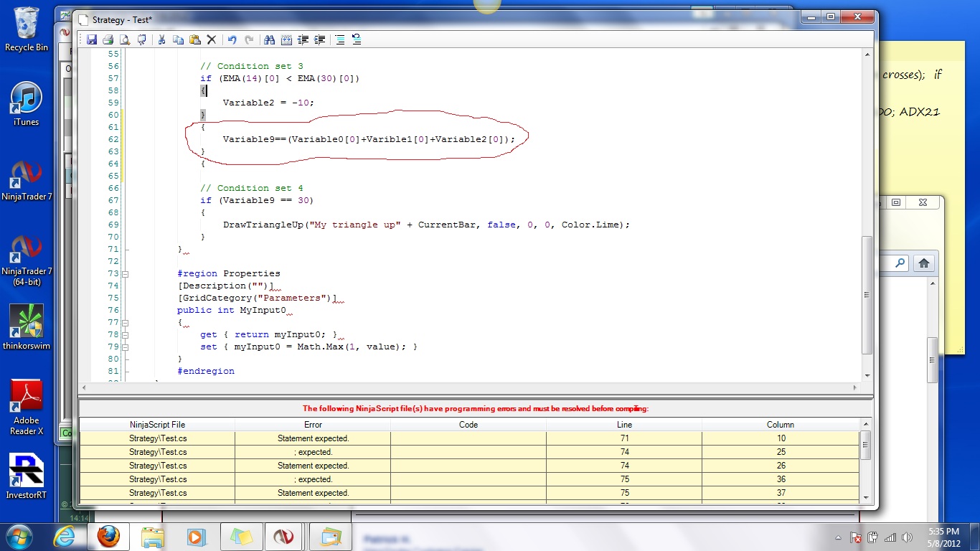This screenshot has width=980, height=551.
Task: Collapse the MyInput0 property body at line 77
Action: coord(126,323)
